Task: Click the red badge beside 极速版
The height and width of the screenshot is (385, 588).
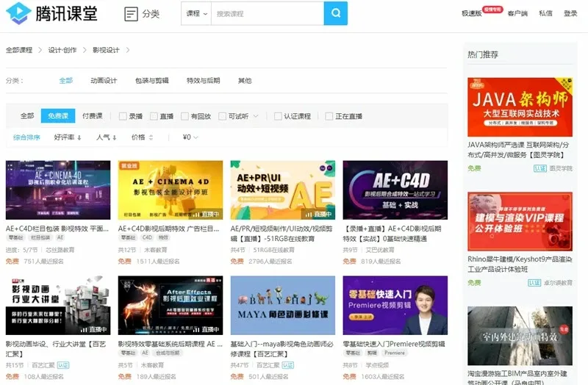Action: click(x=492, y=10)
